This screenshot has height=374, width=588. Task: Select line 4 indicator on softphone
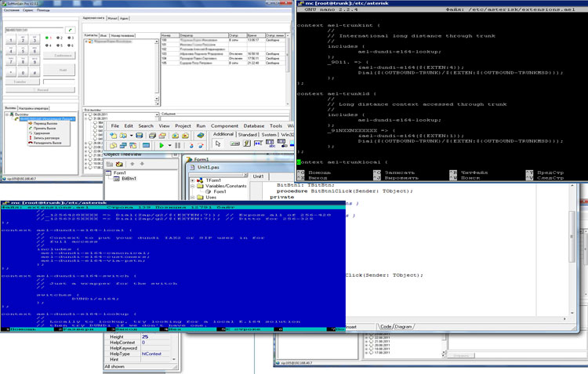[x=48, y=45]
